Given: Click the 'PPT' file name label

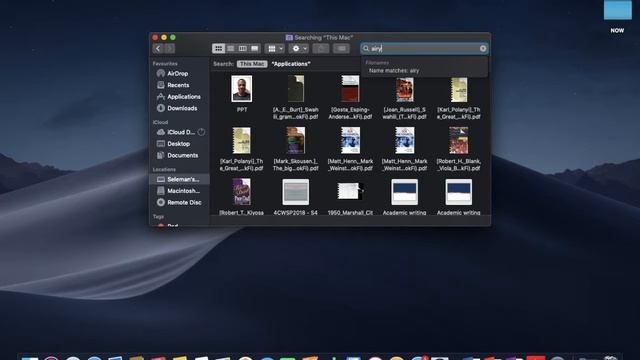Looking at the screenshot, I should coord(242,110).
